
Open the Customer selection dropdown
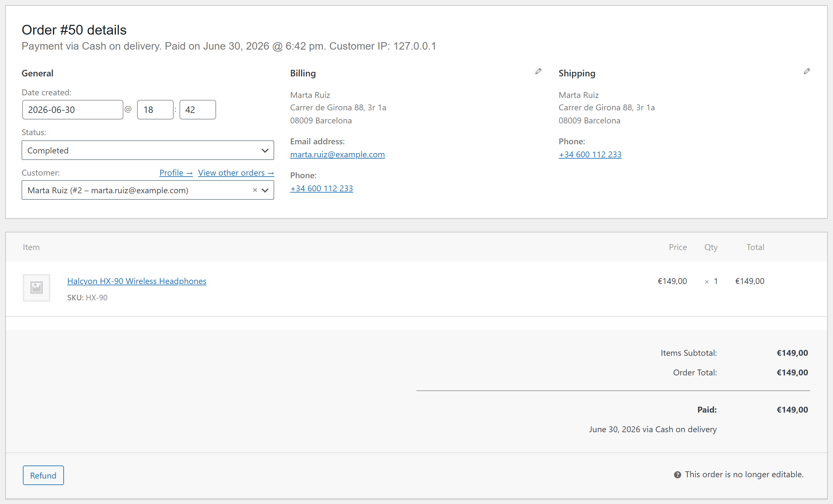(x=148, y=190)
